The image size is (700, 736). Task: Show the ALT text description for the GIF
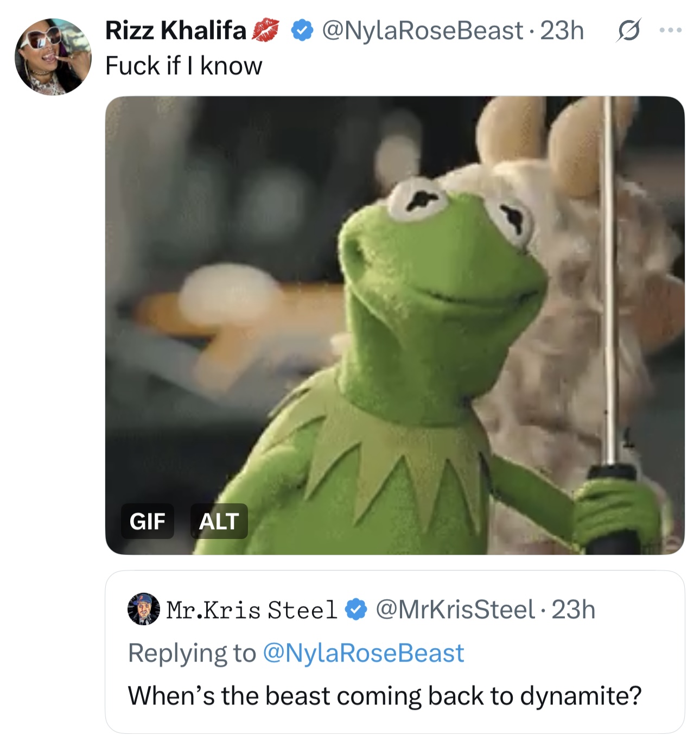click(219, 521)
